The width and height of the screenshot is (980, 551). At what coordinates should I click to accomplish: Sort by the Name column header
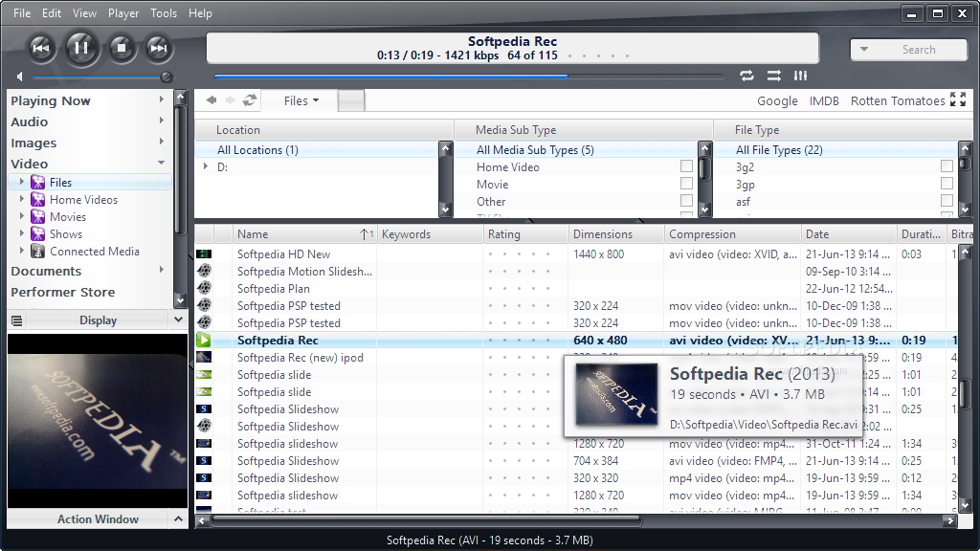[x=304, y=234]
